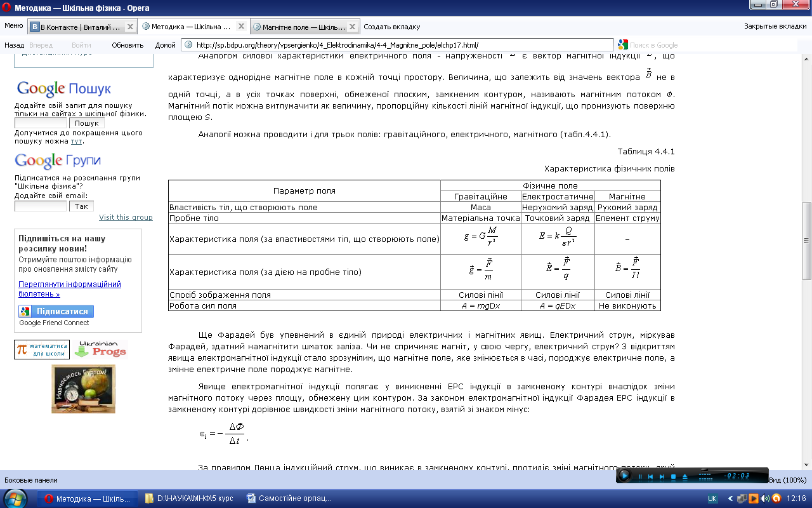812x508 pixels.
Task: Reload page with the "Обновить" button
Action: pyautogui.click(x=128, y=45)
